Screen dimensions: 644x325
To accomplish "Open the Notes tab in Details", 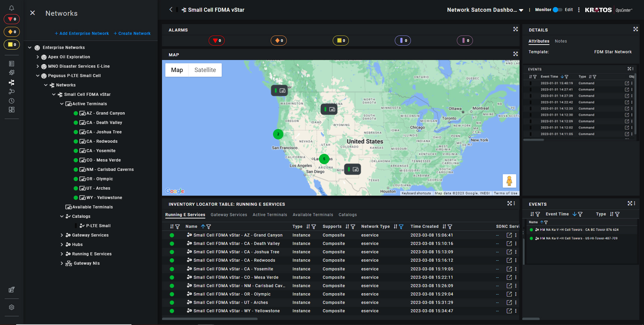I will (x=560, y=41).
